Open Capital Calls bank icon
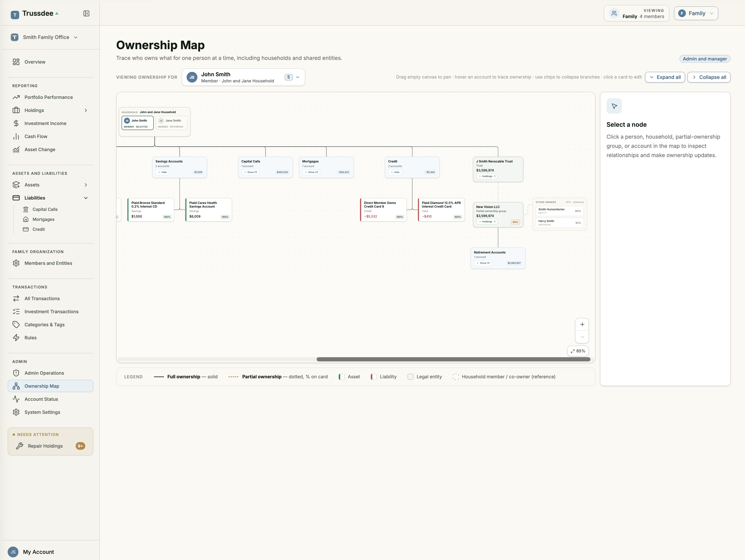Viewport: 745px width, 560px height. point(26,209)
